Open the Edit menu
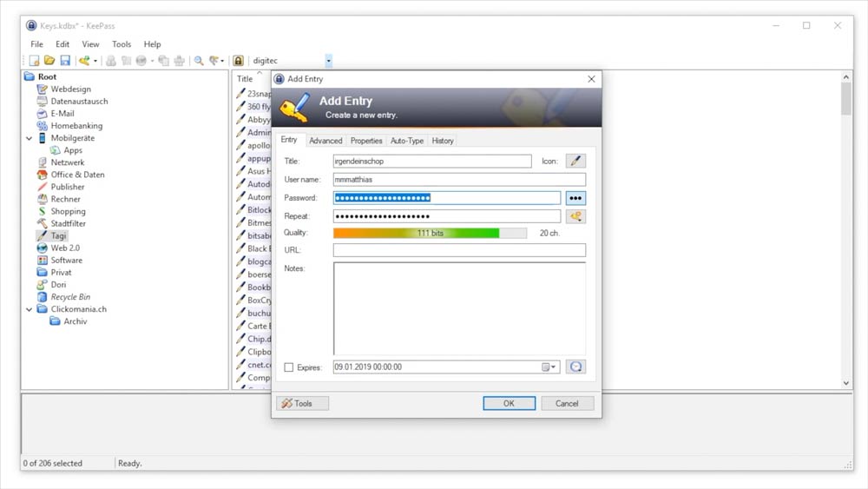The width and height of the screenshot is (868, 489). point(62,44)
